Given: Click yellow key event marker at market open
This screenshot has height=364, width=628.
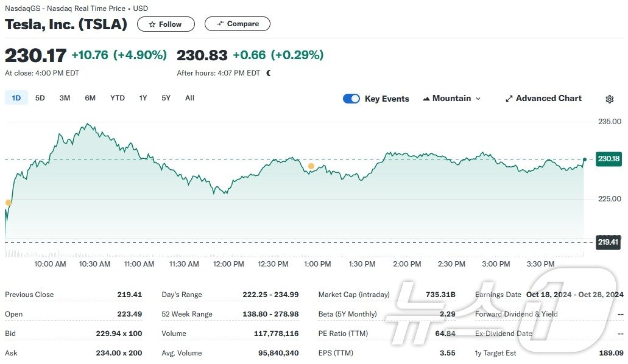Looking at the screenshot, I should point(9,203).
